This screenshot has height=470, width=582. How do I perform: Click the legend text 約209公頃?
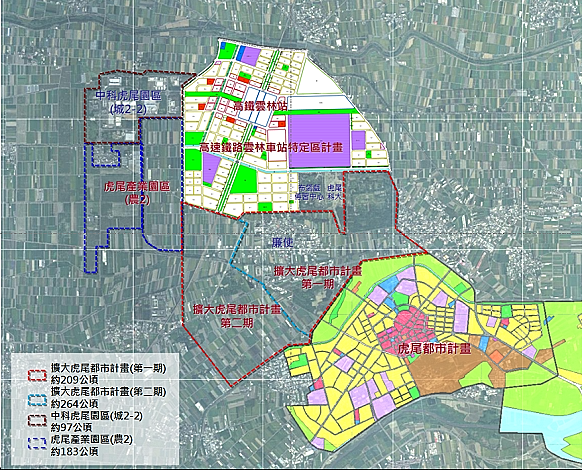[x=75, y=380]
